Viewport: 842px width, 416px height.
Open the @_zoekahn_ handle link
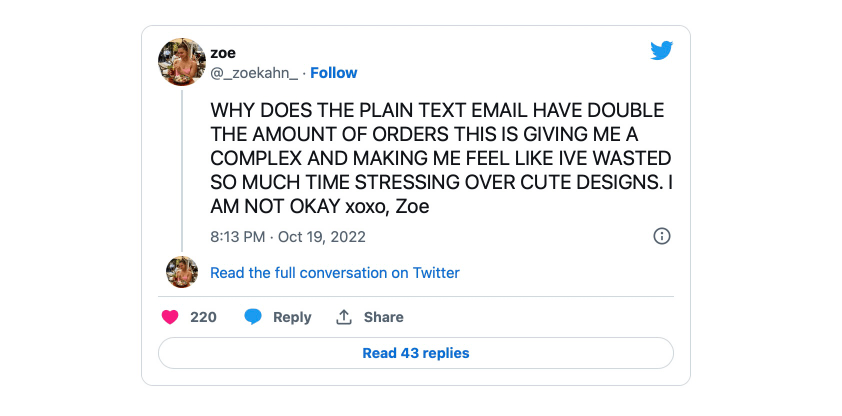[254, 73]
